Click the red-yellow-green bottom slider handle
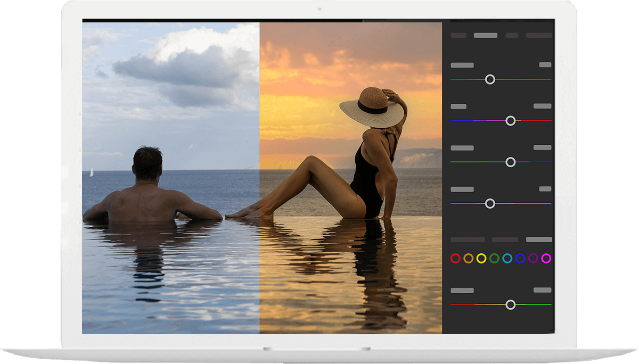639x364 pixels. (x=510, y=304)
